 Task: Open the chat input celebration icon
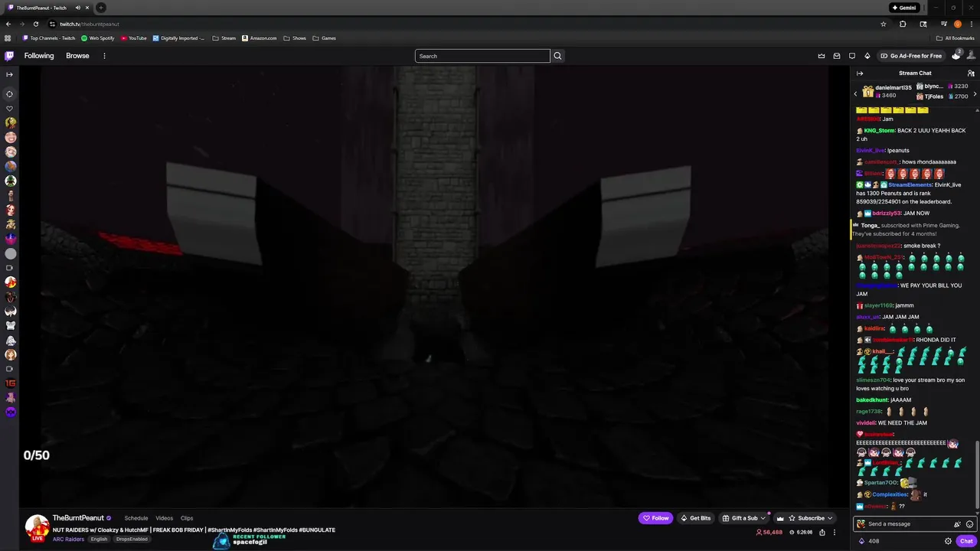tap(957, 524)
